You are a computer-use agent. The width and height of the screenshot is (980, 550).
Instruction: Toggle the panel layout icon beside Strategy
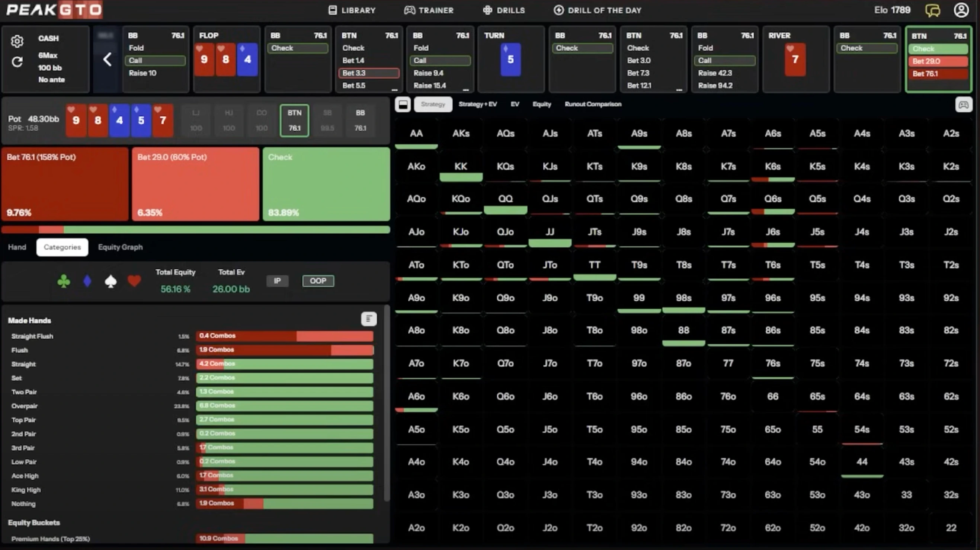(x=403, y=104)
